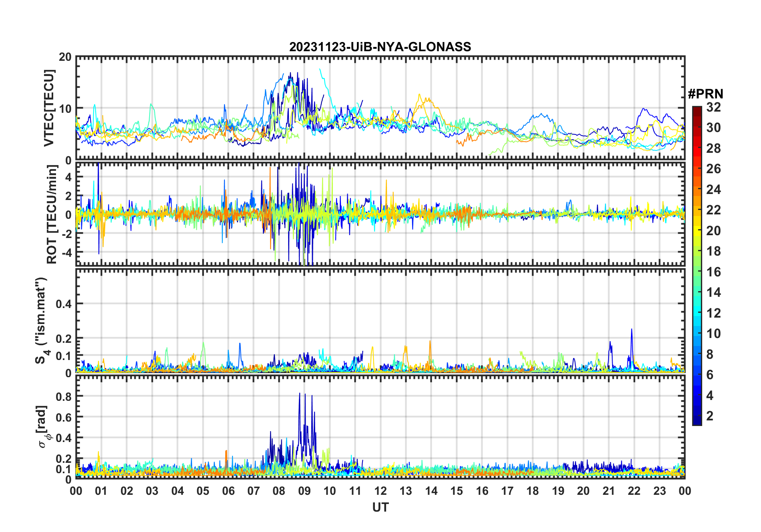Click the 0.8 tick on σφ axis
This screenshot has height=532, width=761.
click(64, 396)
